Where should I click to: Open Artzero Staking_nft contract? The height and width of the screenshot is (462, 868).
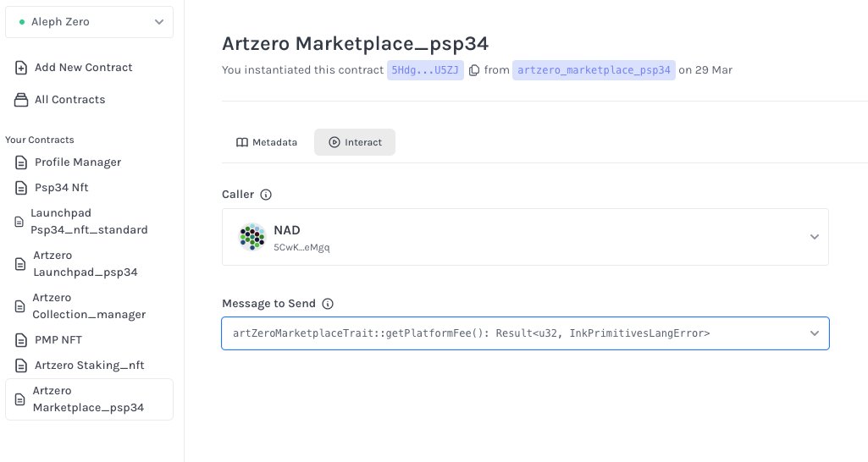[x=89, y=366]
